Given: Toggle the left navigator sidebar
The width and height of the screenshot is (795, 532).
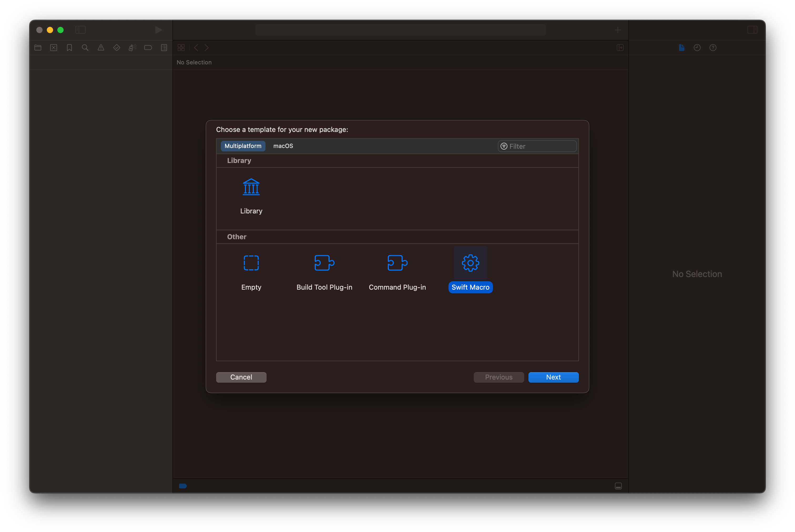Looking at the screenshot, I should point(80,30).
